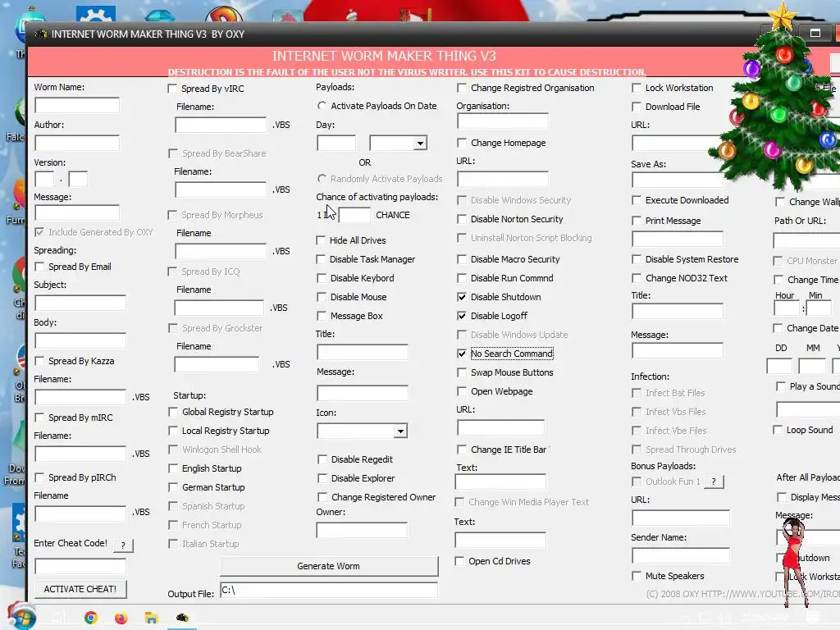
Task: Uncheck Disable Shutdown
Action: coord(461,297)
